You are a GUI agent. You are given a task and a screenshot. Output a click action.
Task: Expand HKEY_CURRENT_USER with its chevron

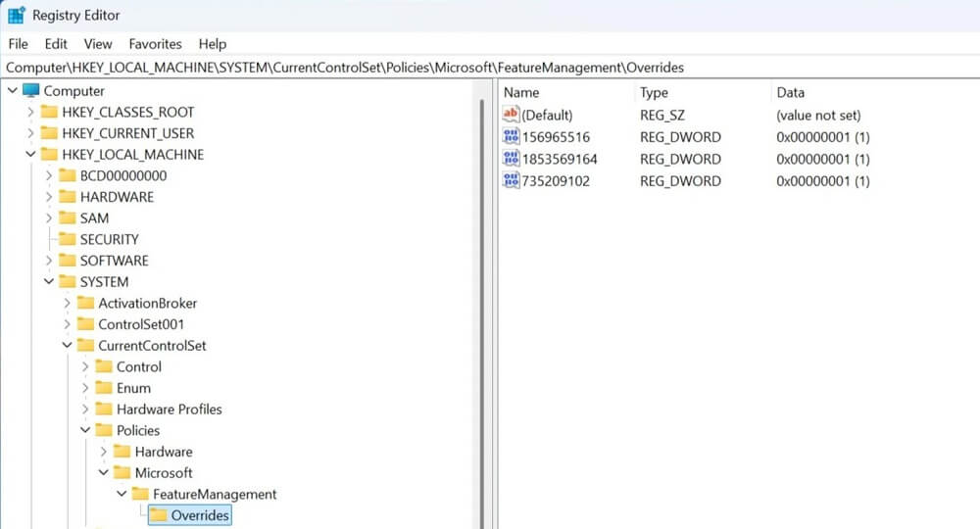[30, 133]
